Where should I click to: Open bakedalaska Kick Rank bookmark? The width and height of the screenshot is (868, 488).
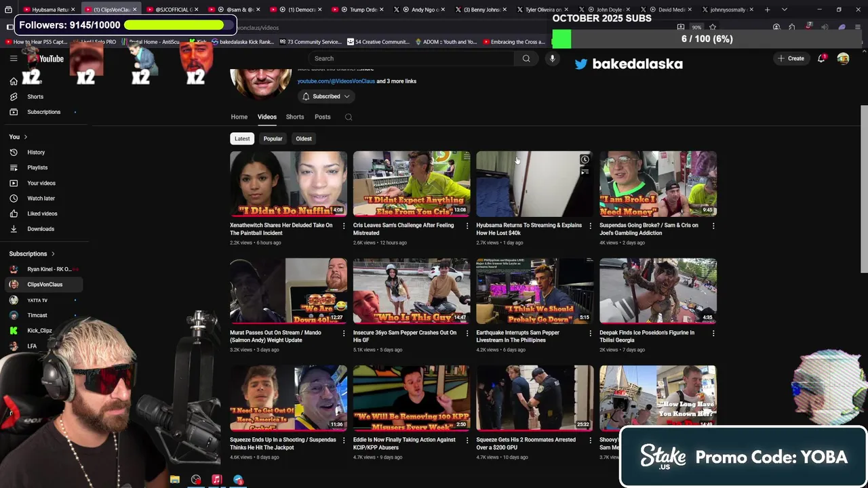coord(242,42)
